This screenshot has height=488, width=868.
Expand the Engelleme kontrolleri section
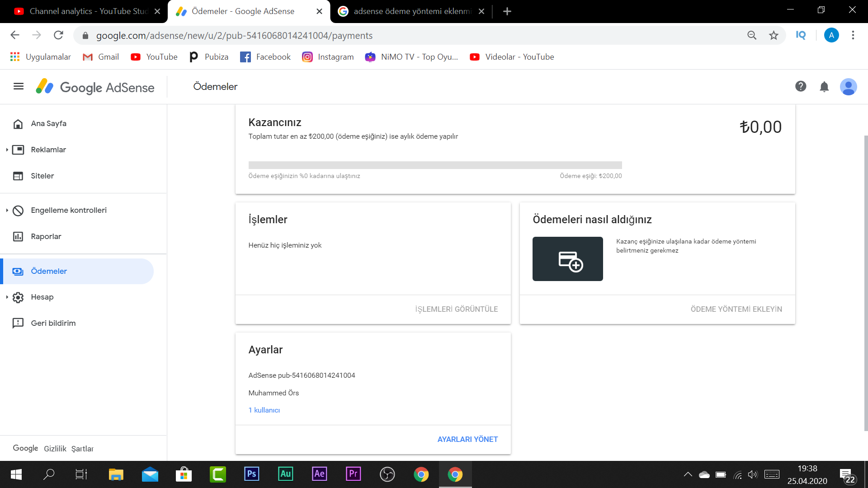coord(7,210)
